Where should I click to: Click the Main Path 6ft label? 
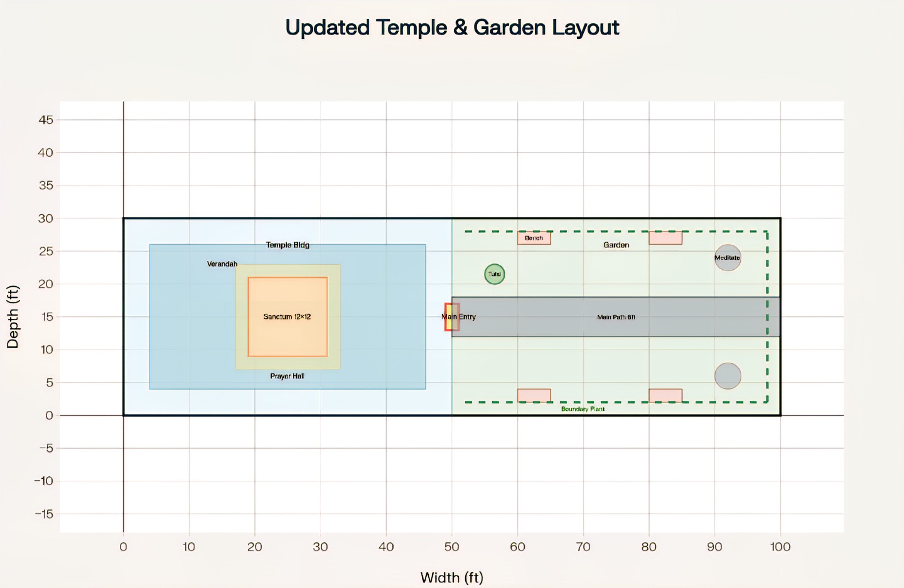(616, 317)
